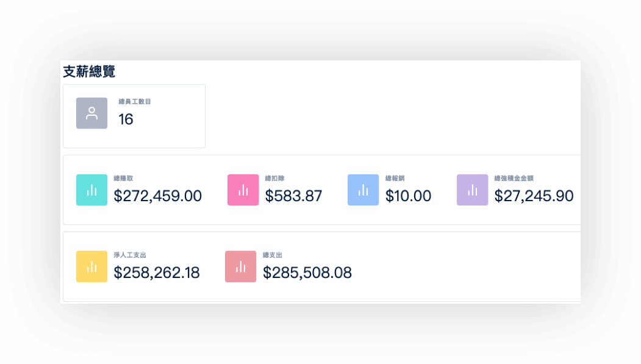Click the $272,459.00 total earnings amount
The width and height of the screenshot is (641, 364).
coord(157,196)
